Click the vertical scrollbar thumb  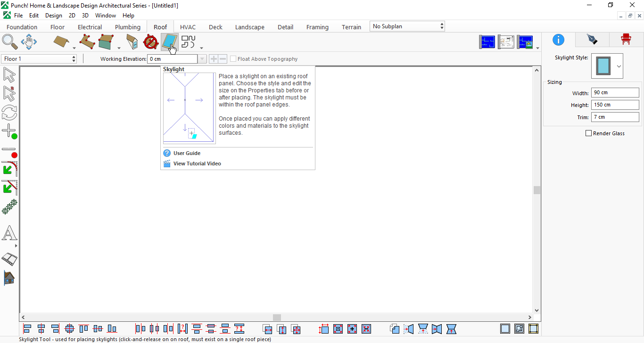537,190
